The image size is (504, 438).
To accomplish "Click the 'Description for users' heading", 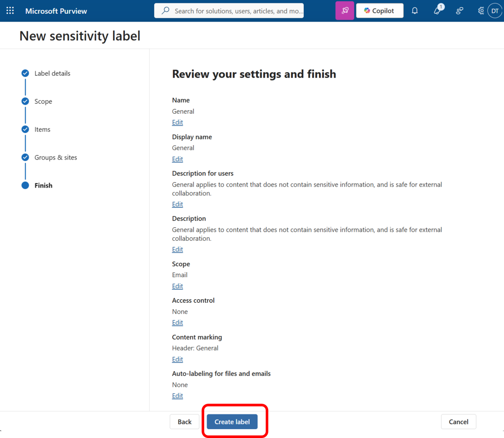I will pyautogui.click(x=203, y=174).
